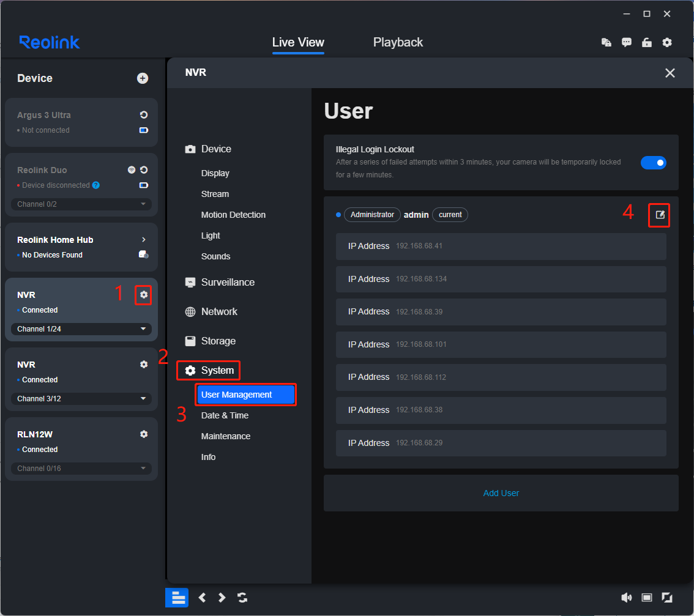The image size is (694, 616).
Task: Open settings for NVR Channel 3/12
Action: tap(144, 364)
